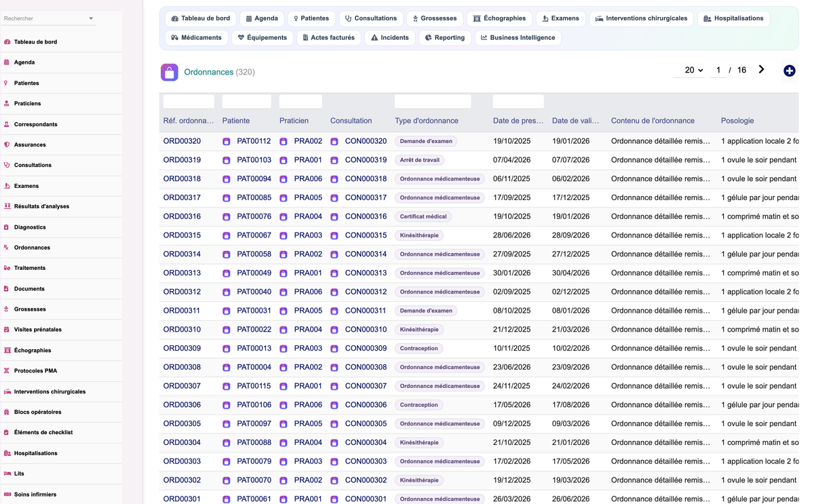
Task: Select Ordonnances in sidebar
Action: pyautogui.click(x=61, y=248)
